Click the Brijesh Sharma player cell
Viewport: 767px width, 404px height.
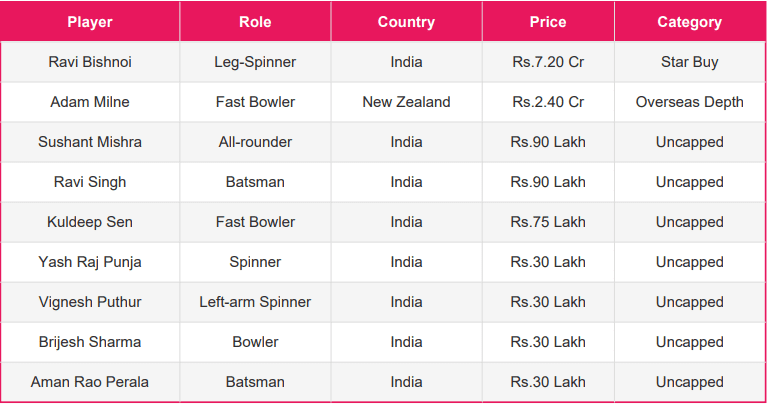90,342
